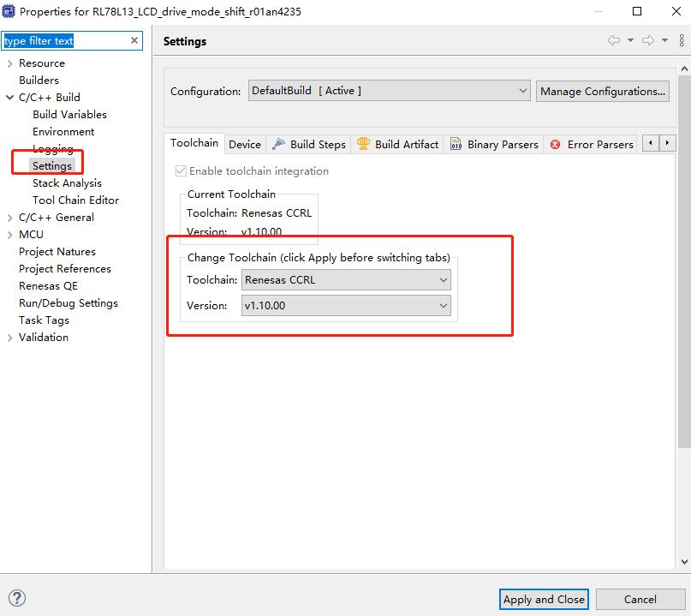Collapse the C/C++ Build tree node
This screenshot has height=616, width=691.
[9, 98]
